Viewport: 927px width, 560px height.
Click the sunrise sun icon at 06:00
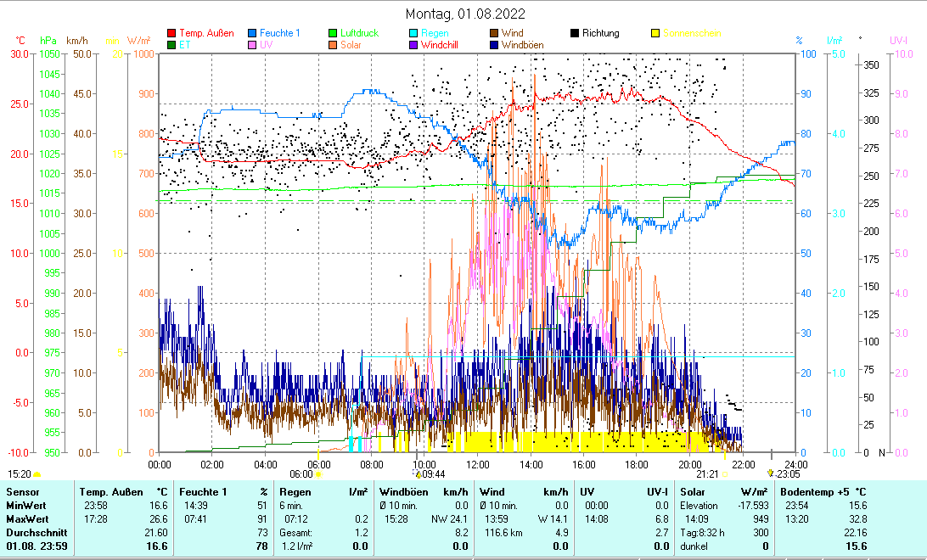[x=318, y=473]
